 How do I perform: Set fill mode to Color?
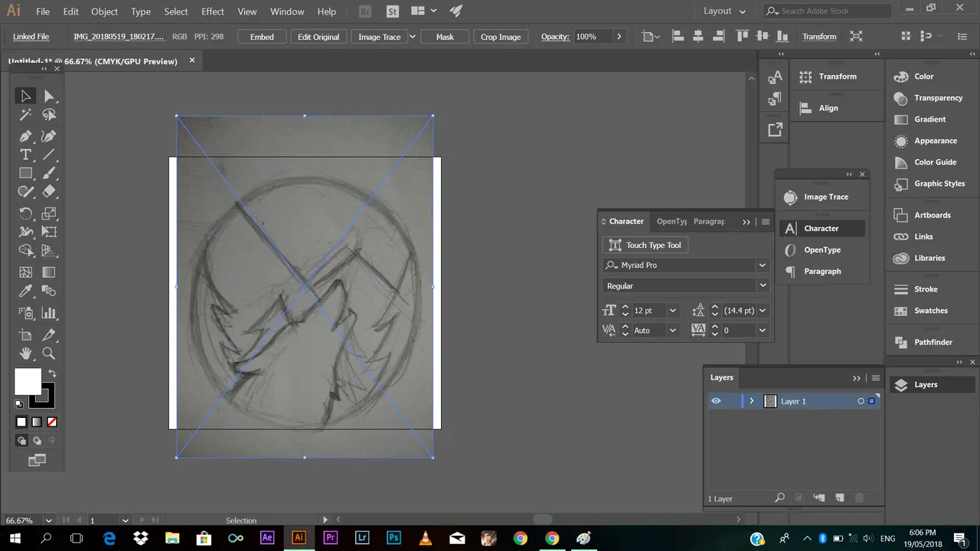click(x=21, y=422)
